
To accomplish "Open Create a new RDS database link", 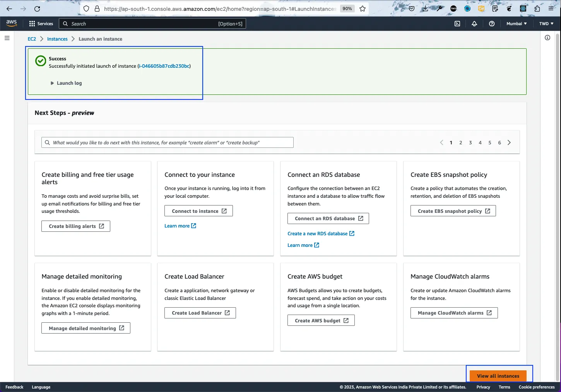I will (x=321, y=234).
